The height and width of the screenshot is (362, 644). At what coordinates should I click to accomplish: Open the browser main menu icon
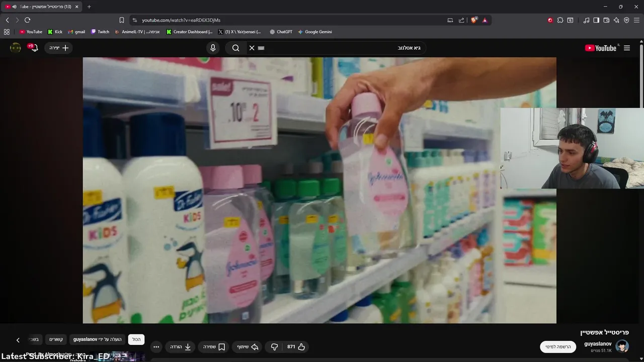(636, 20)
